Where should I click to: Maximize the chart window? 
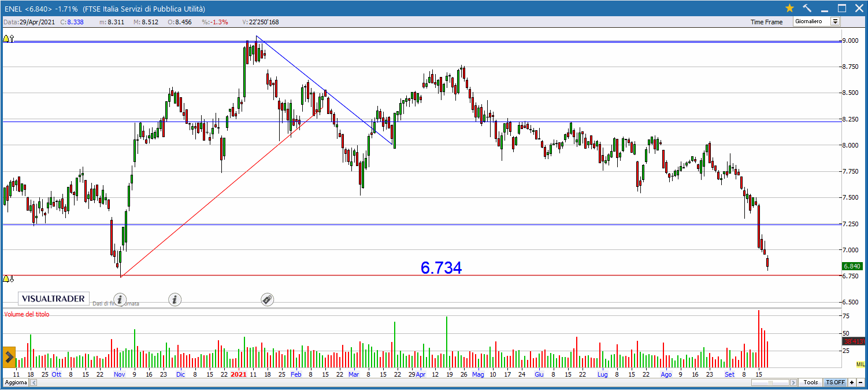pyautogui.click(x=842, y=8)
